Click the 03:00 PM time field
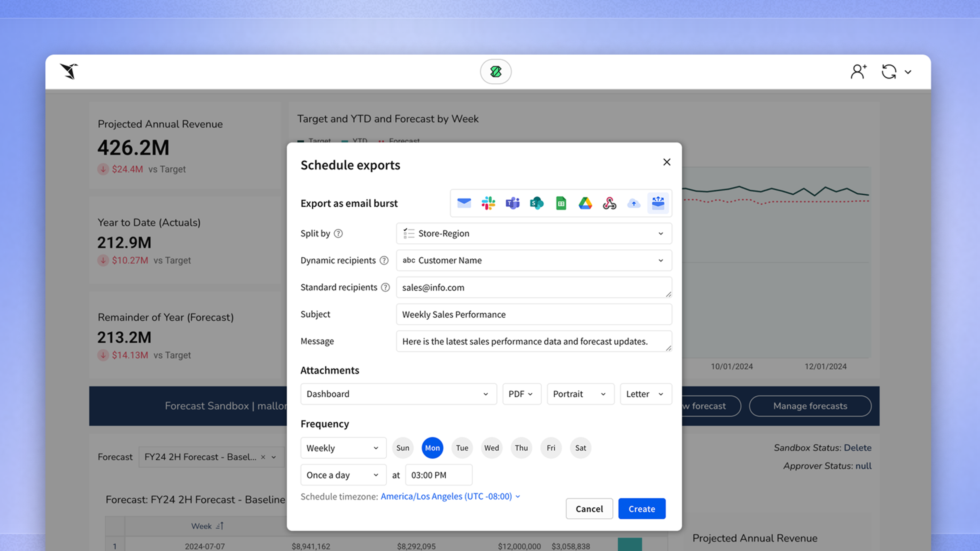Screen dimensions: 980x551 tap(439, 475)
